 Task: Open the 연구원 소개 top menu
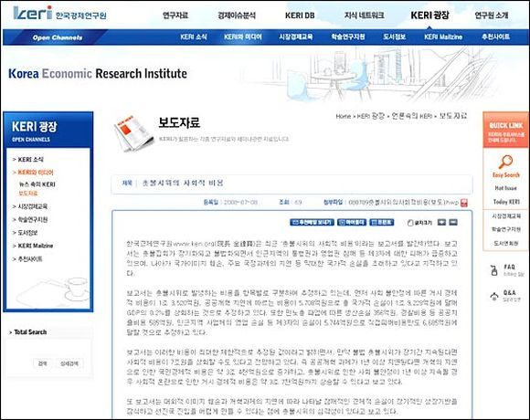(491, 16)
